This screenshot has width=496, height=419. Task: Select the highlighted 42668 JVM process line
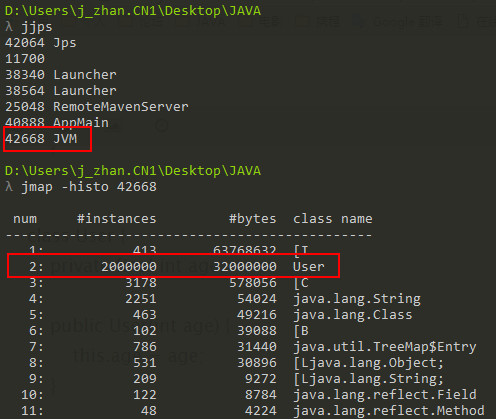(41, 139)
